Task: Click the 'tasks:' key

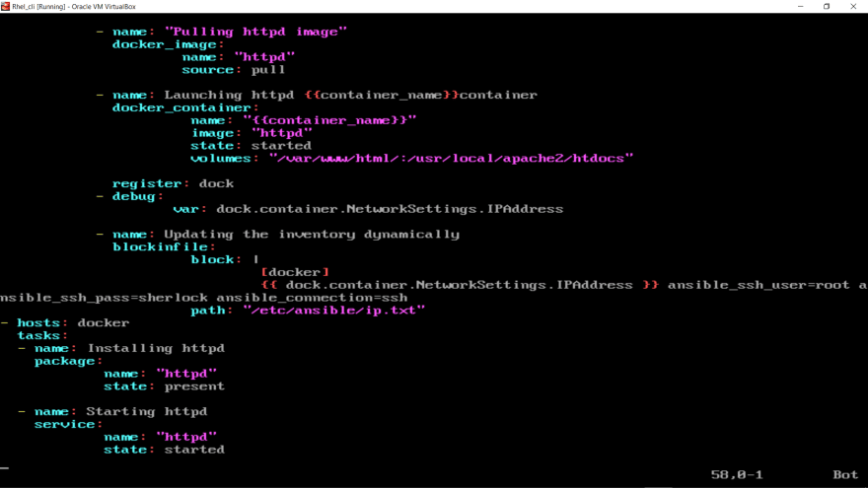Action: point(42,335)
